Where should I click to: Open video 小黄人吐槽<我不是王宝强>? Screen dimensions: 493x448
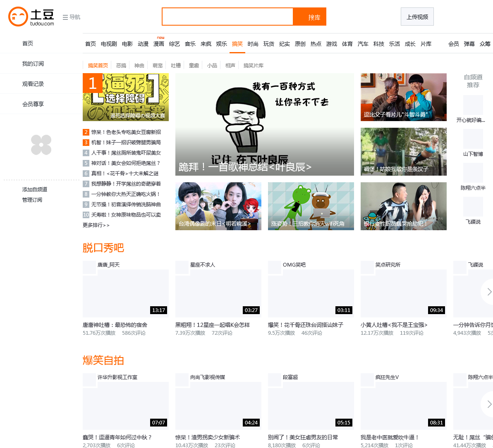(x=394, y=325)
